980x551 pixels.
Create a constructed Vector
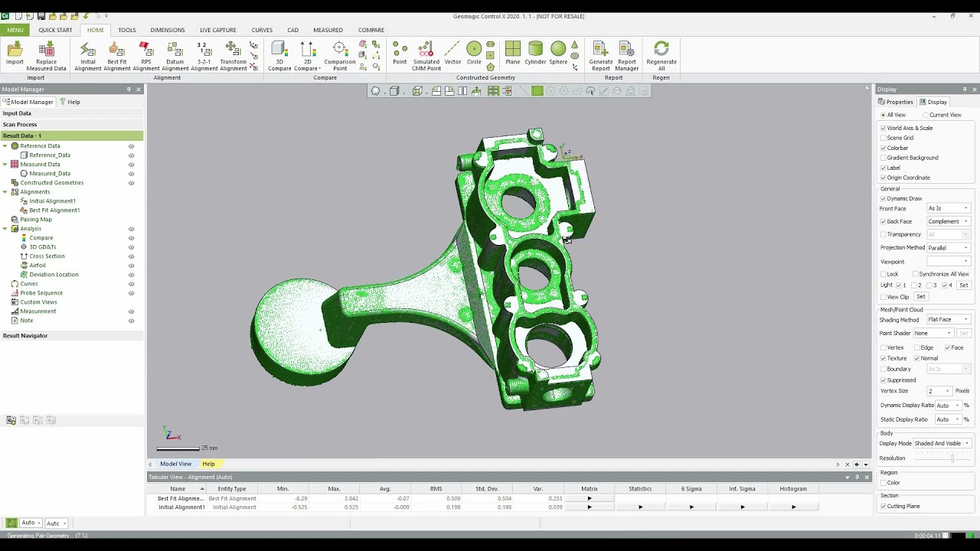pos(452,54)
